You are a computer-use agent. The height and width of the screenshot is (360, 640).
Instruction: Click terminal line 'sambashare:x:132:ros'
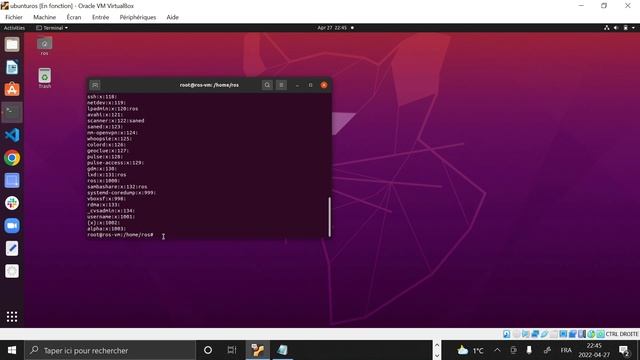point(117,187)
